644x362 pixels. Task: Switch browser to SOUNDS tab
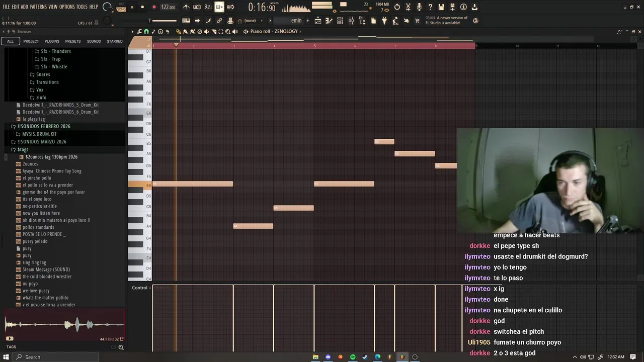click(x=94, y=41)
